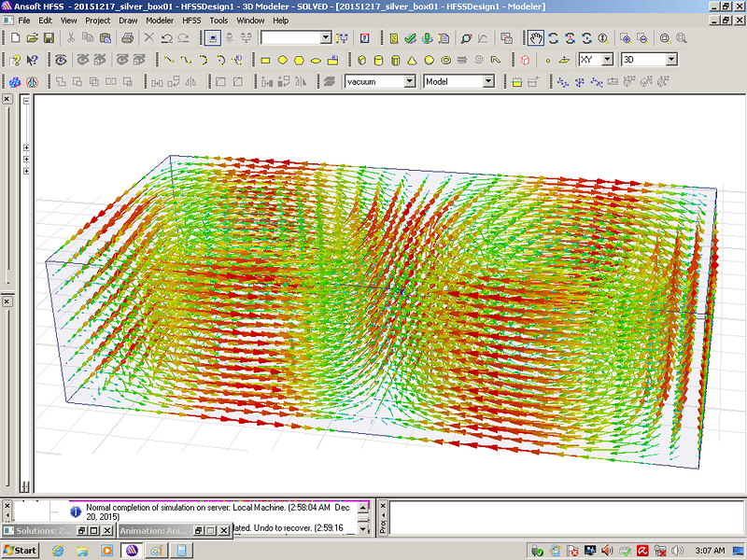Open the 3D movement mode dropdown

pyautogui.click(x=670, y=60)
